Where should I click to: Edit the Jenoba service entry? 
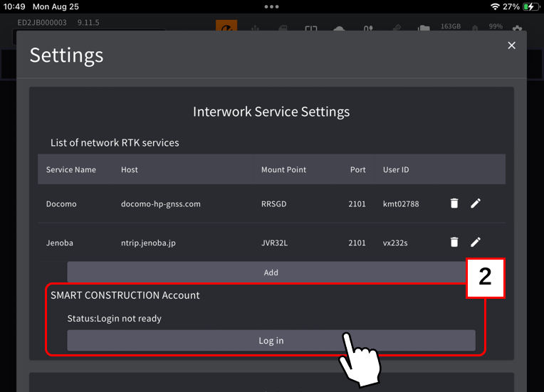[x=476, y=242]
